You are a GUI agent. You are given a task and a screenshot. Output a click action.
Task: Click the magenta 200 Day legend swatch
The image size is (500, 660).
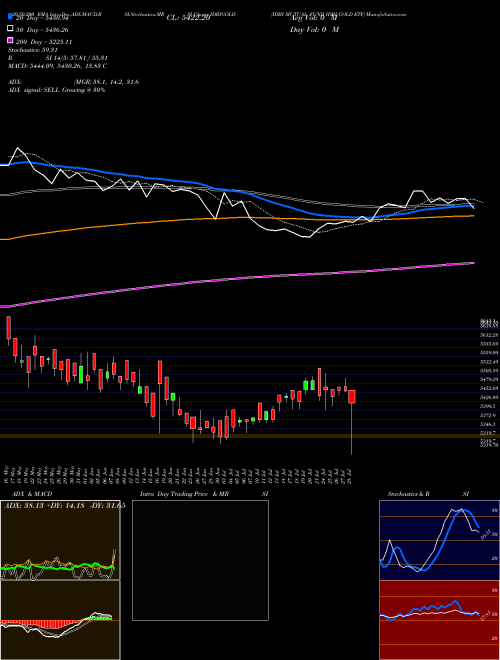pyautogui.click(x=10, y=40)
